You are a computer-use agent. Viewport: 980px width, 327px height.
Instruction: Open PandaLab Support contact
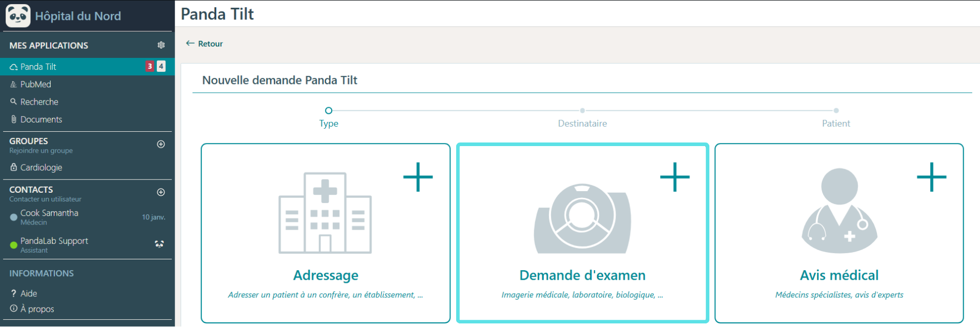pyautogui.click(x=87, y=244)
